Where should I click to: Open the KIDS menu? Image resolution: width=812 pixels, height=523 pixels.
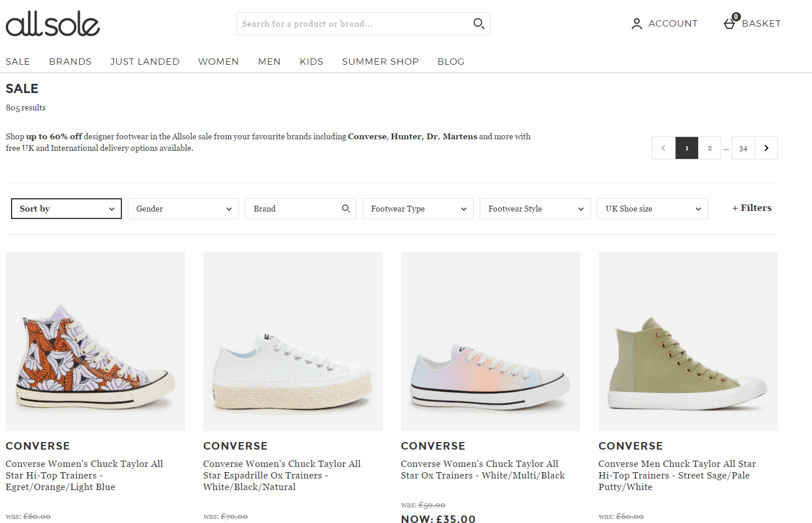[x=312, y=61]
